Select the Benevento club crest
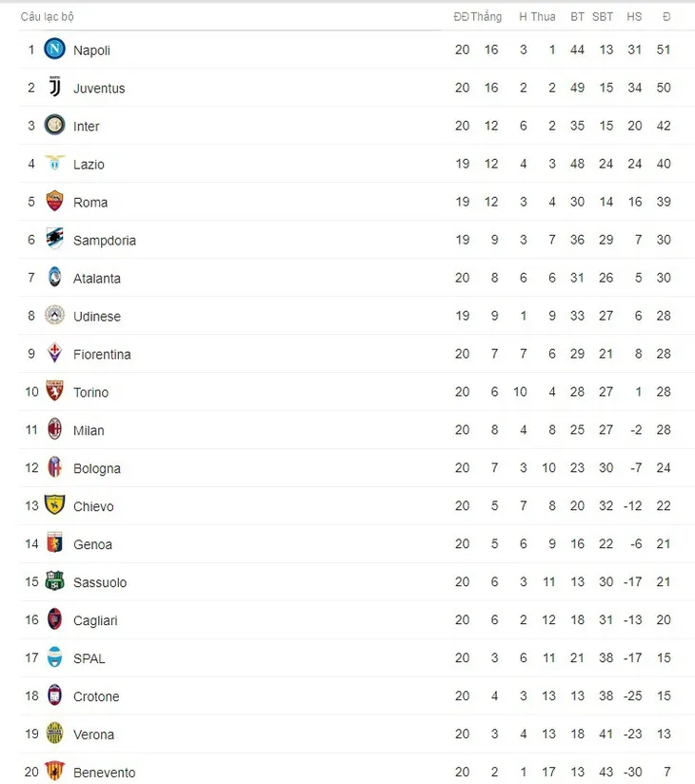Screen dimensions: 695x784 55,772
